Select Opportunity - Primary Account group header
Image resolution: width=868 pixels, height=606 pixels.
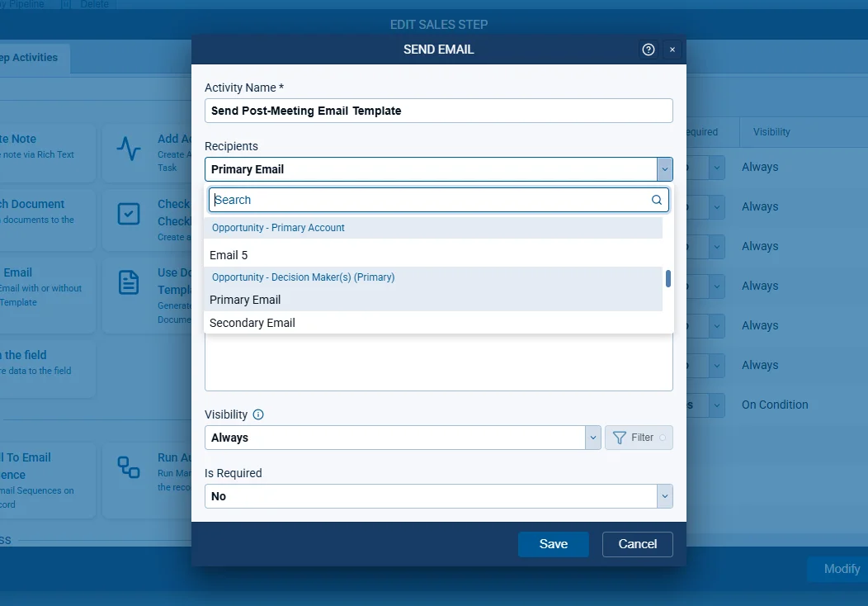[433, 228]
